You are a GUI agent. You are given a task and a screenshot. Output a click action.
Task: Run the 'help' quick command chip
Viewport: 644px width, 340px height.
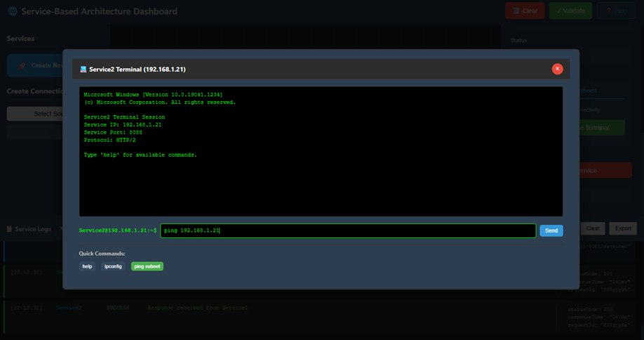coord(87,266)
